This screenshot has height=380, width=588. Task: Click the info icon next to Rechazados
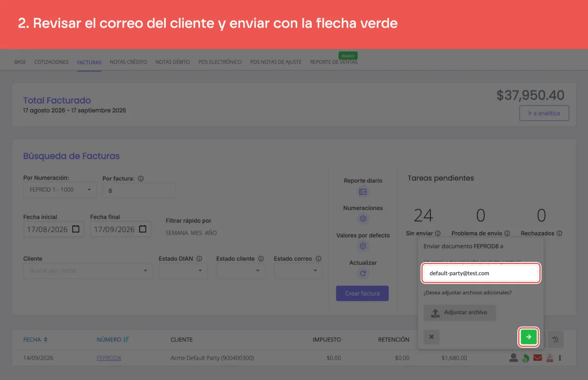559,233
